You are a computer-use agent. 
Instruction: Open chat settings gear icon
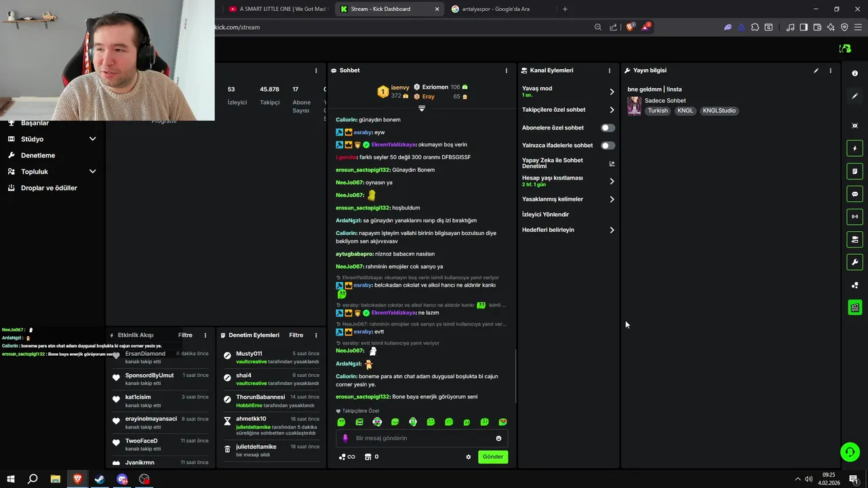468,457
